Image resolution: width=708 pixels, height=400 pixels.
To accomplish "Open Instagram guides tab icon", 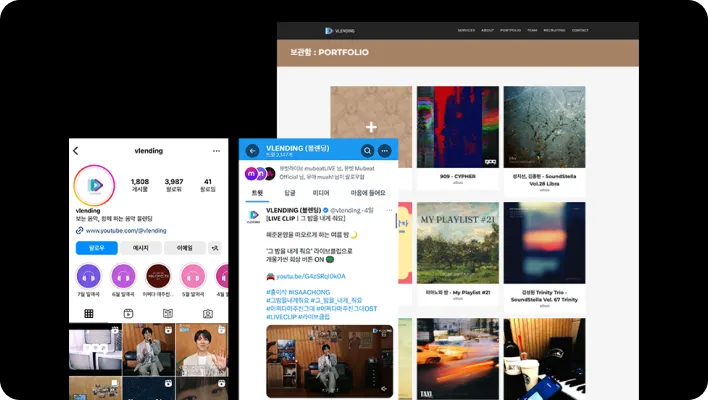I will (168, 313).
